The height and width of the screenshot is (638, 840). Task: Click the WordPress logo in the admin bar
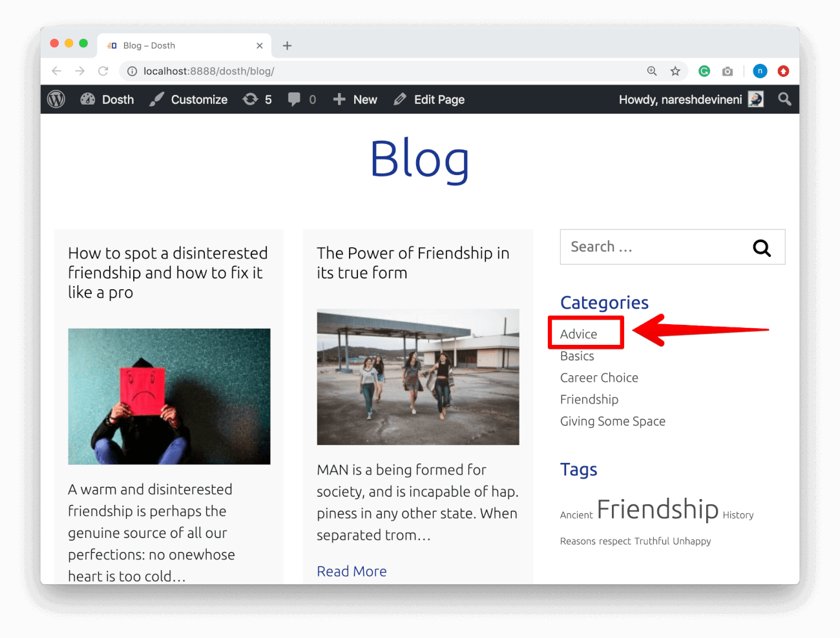56,99
